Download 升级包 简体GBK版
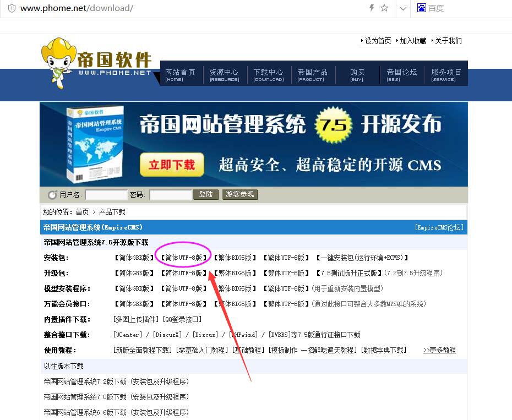The width and height of the screenshot is (512, 420). (134, 273)
